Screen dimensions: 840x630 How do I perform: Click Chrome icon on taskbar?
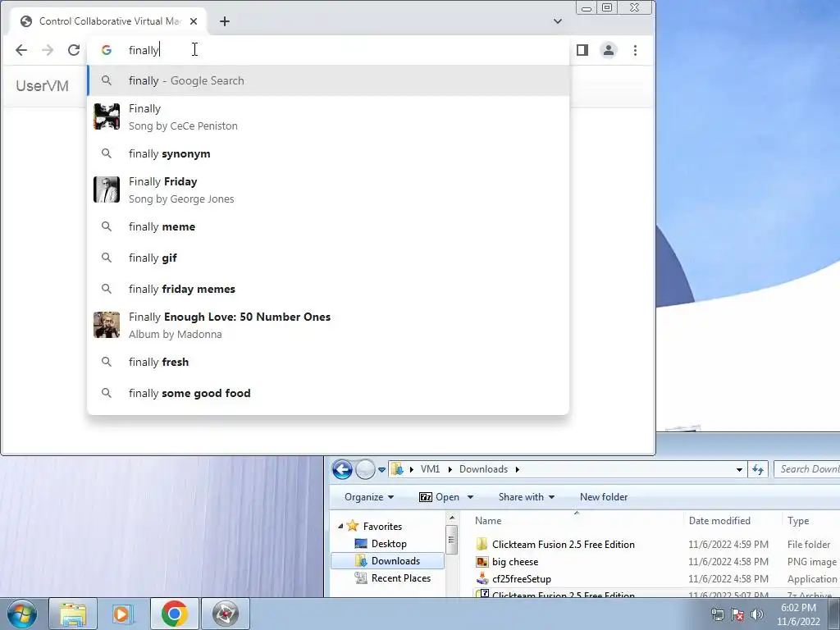(174, 614)
